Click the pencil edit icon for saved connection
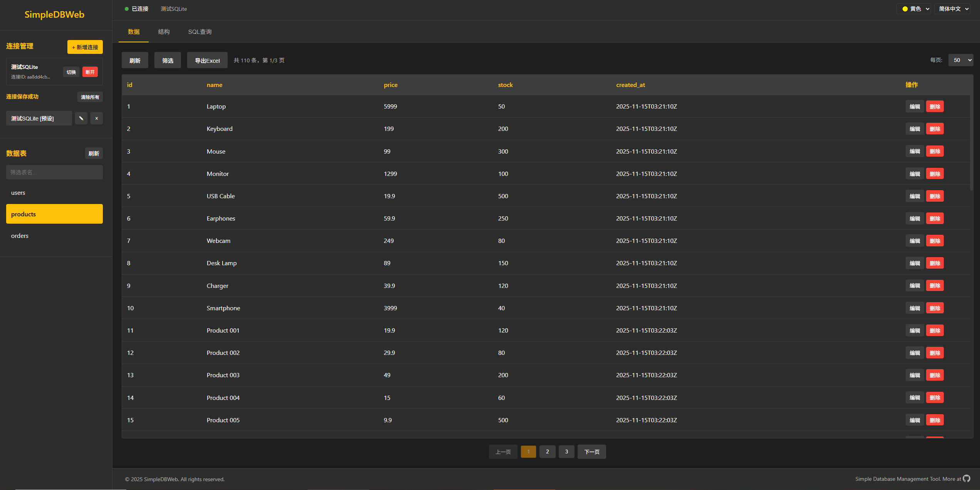This screenshot has height=490, width=980. coord(81,118)
